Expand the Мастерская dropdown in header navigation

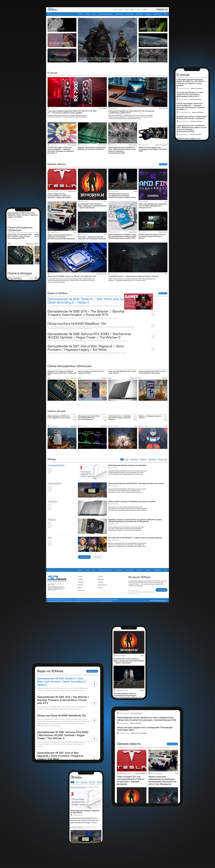[x=158, y=14]
